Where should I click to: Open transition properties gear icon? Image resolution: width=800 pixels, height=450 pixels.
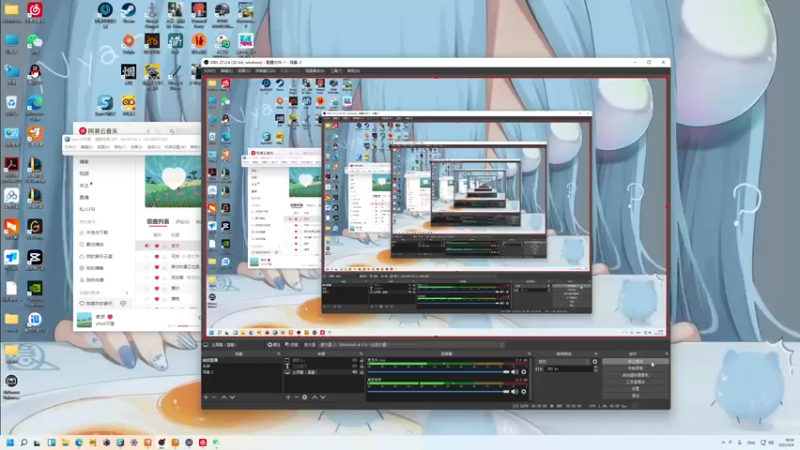click(595, 362)
